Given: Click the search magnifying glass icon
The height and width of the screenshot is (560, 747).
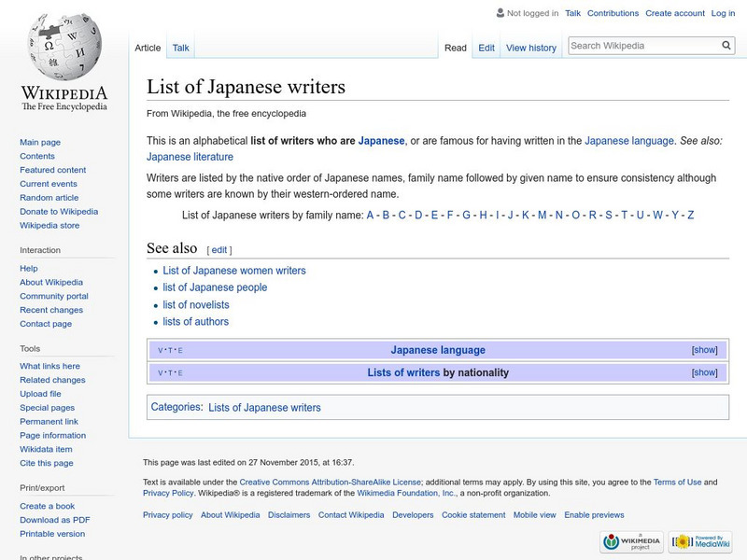Looking at the screenshot, I should [x=726, y=46].
